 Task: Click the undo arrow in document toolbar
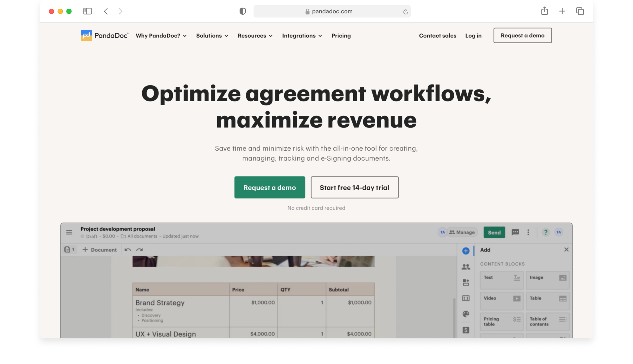127,249
